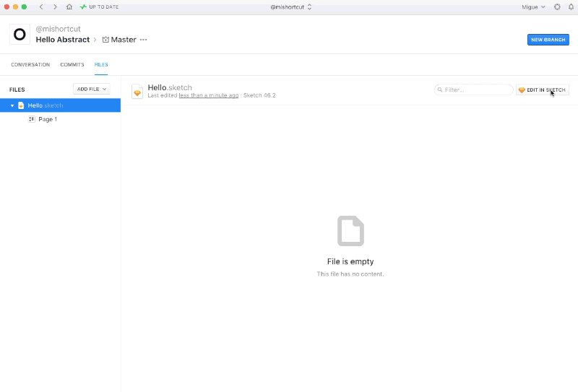Select the Master branch name
This screenshot has height=392, width=578.
click(x=124, y=40)
